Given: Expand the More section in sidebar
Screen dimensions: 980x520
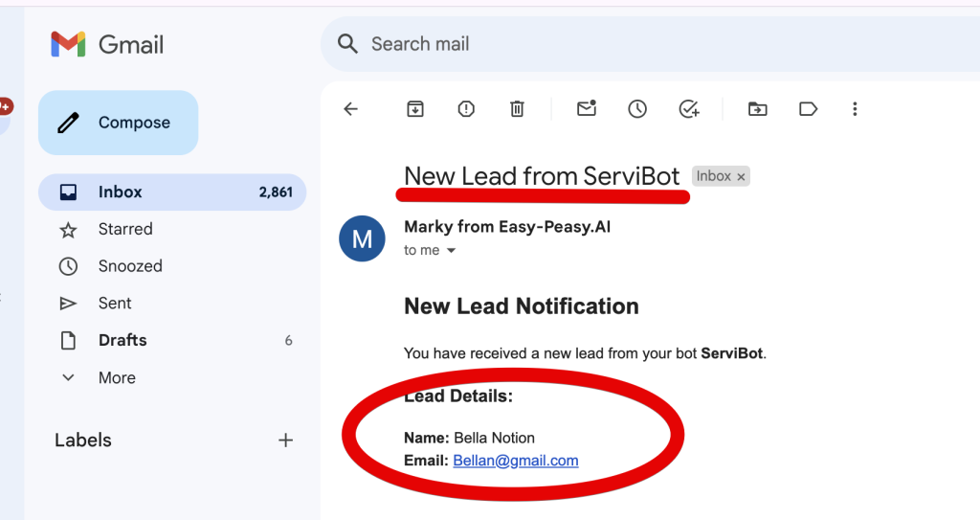Looking at the screenshot, I should pos(116,377).
